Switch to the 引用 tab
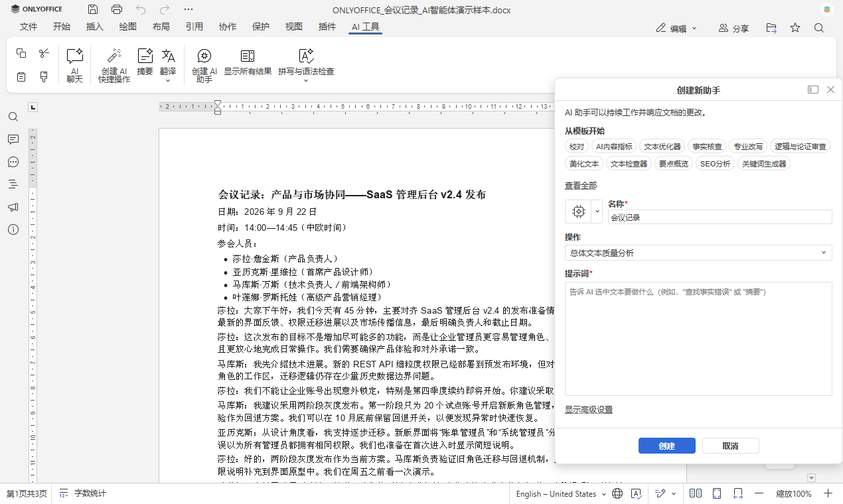 (194, 27)
